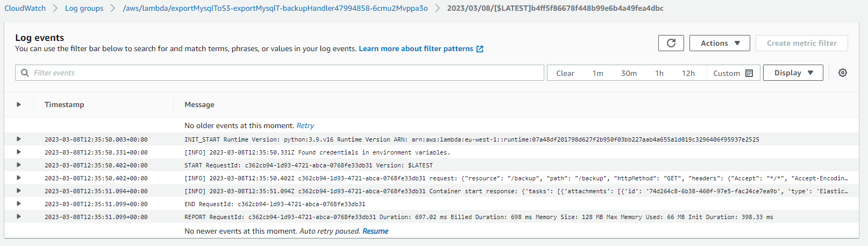
Task: Click the Message column header
Action: point(199,104)
